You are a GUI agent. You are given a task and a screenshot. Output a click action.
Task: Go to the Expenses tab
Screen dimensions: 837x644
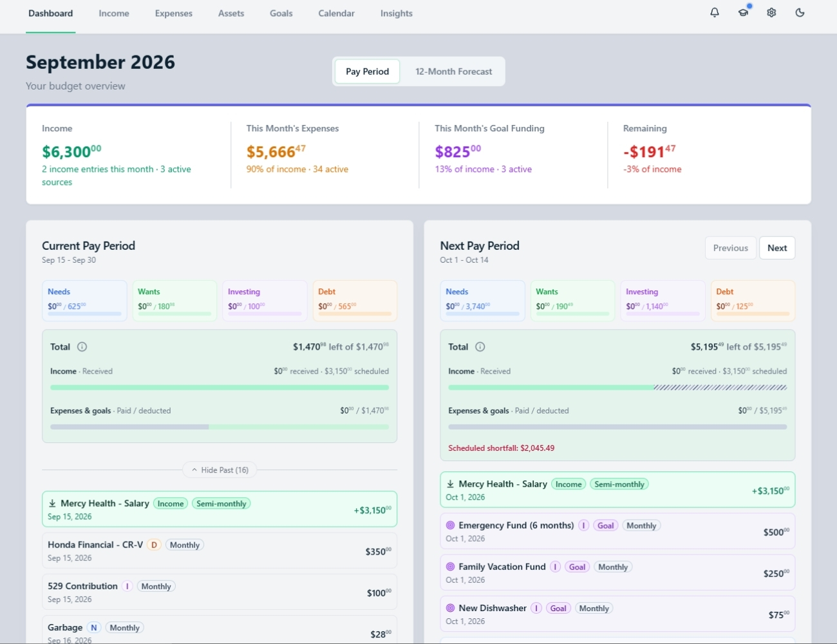[x=174, y=14]
